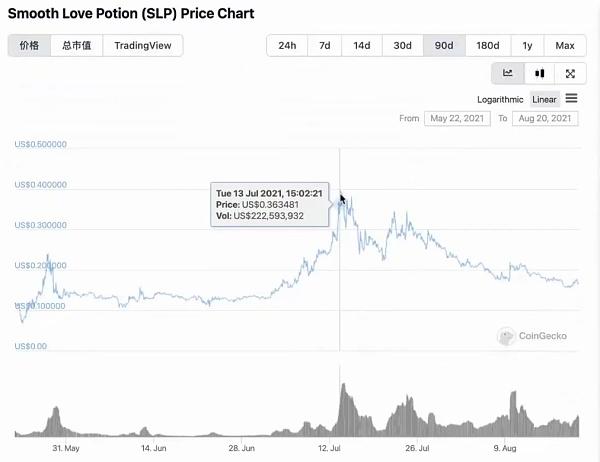The width and height of the screenshot is (600, 462).
Task: Toggle Linear scale
Action: click(x=544, y=100)
